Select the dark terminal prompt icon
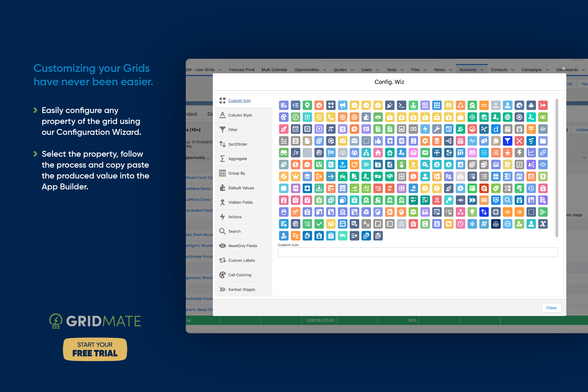The height and width of the screenshot is (392, 588). point(402,105)
